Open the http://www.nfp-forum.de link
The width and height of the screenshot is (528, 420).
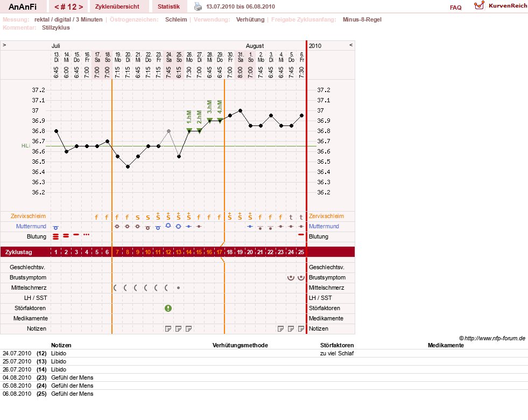point(495,338)
